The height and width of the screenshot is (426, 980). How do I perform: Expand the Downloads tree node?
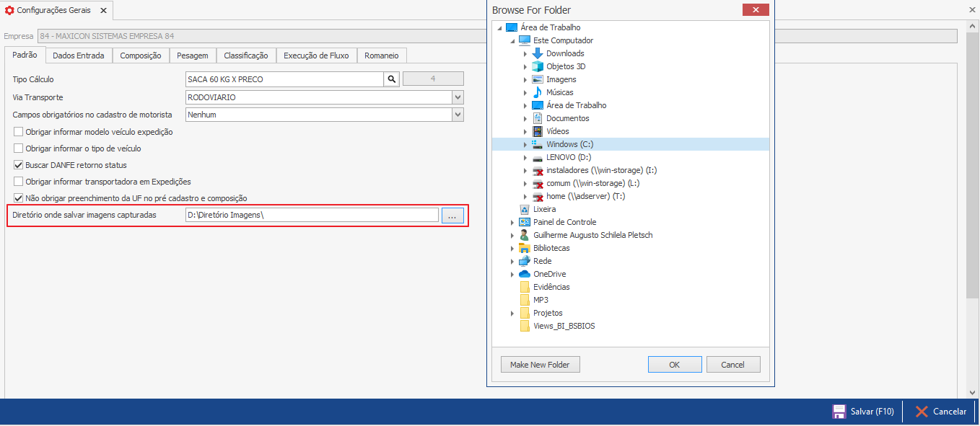(x=525, y=53)
